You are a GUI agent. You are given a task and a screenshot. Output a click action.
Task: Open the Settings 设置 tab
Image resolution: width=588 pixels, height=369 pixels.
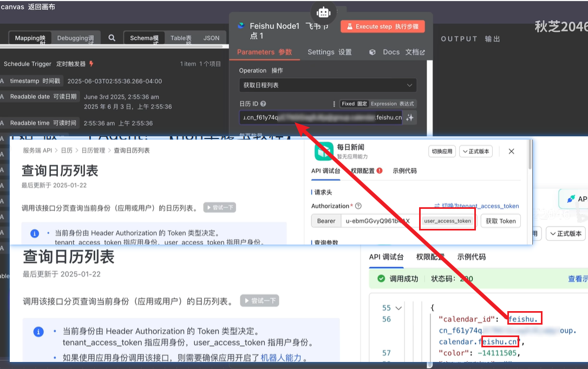(x=330, y=52)
